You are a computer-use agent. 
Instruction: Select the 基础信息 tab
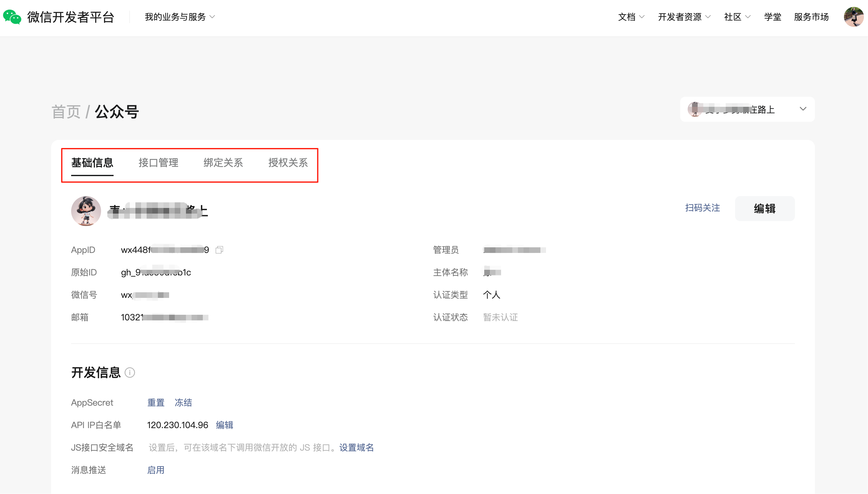[92, 163]
